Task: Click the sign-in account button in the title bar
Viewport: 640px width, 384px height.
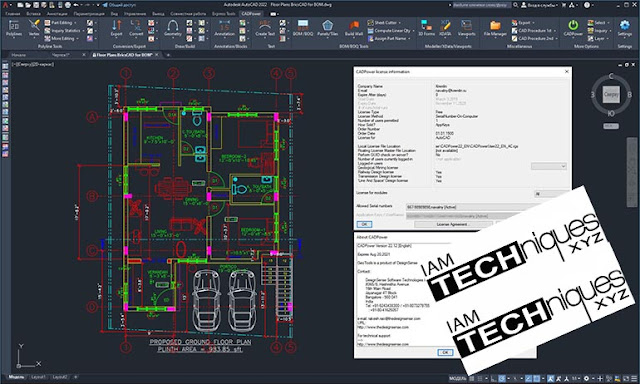Action: tap(538, 5)
